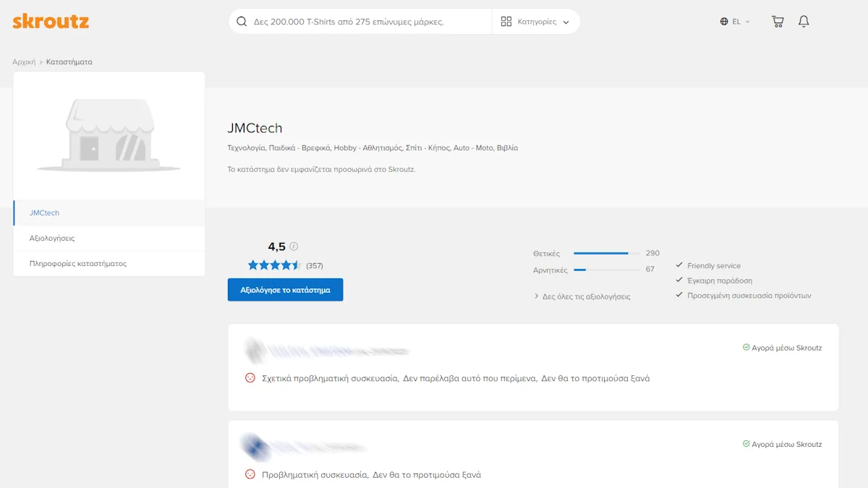
Task: Click the first review's comment text
Action: pos(456,378)
